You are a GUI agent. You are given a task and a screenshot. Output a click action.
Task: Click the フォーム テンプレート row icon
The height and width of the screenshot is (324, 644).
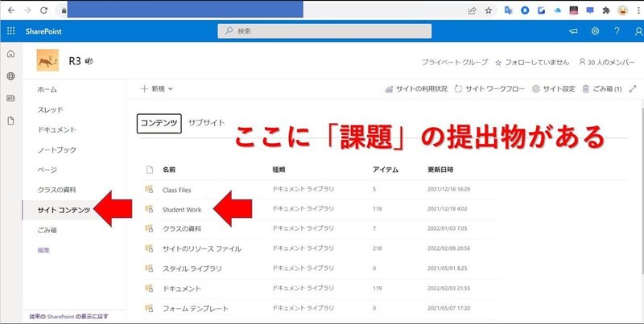pyautogui.click(x=149, y=308)
